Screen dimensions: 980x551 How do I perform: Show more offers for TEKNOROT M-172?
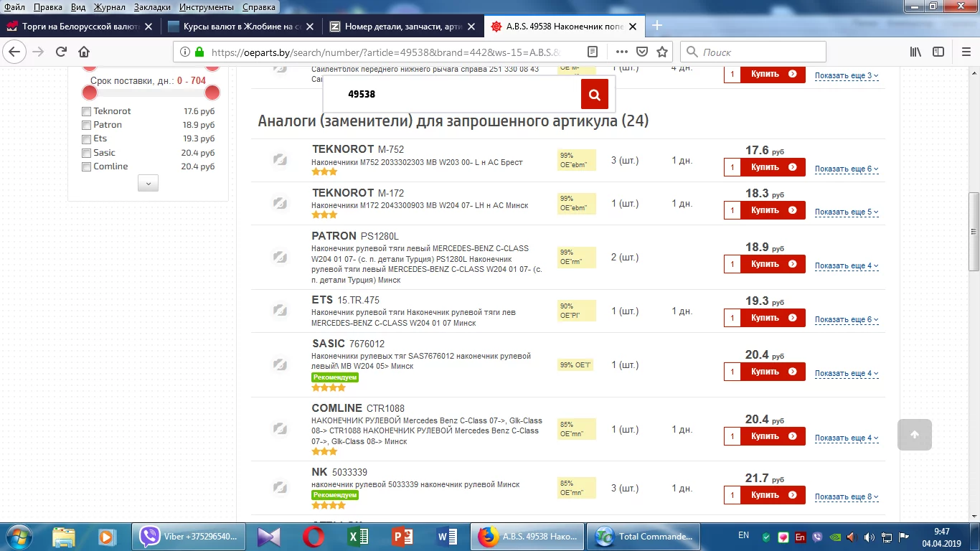(847, 212)
